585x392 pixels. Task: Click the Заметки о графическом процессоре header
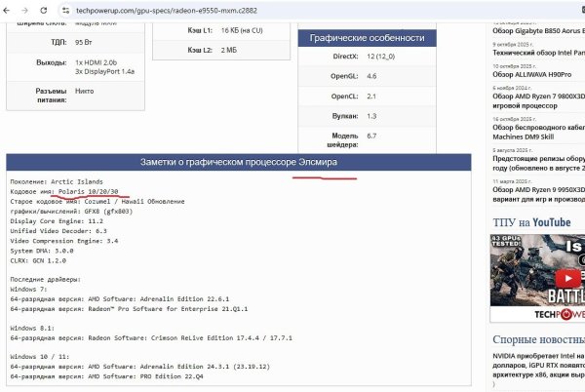coord(239,162)
